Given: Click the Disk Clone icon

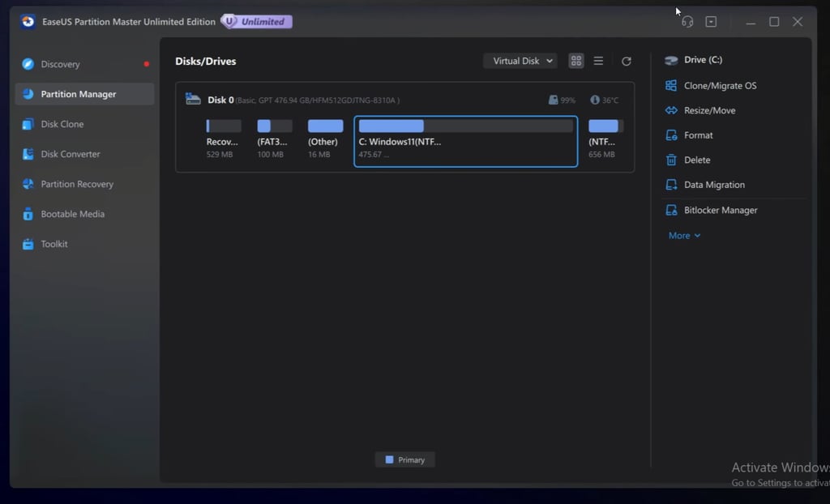Looking at the screenshot, I should pos(28,124).
